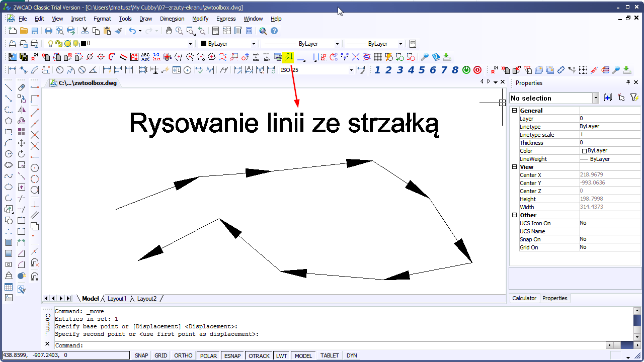The image size is (644, 362).
Task: Click the Paste clipboard icon
Action: point(107,31)
